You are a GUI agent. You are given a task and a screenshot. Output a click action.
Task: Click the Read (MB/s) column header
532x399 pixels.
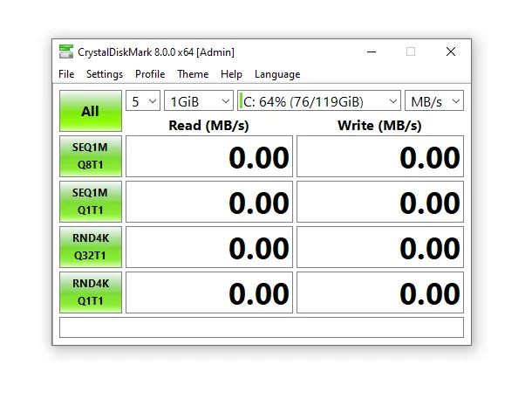(208, 126)
